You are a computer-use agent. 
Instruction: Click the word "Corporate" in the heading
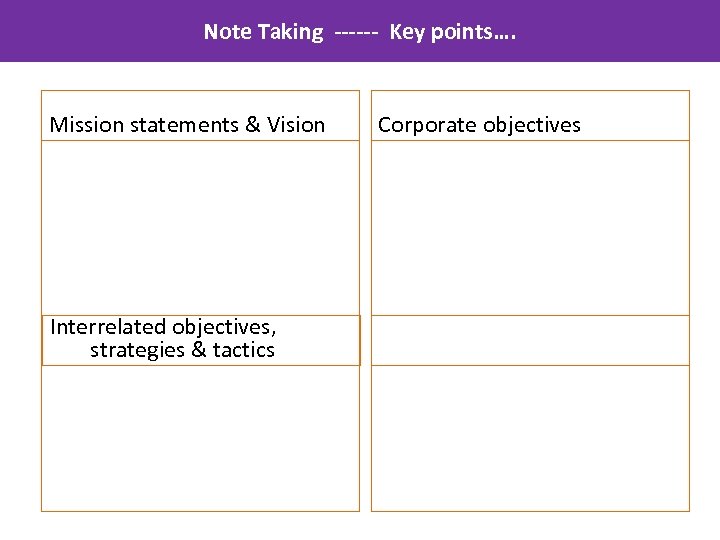click(427, 125)
